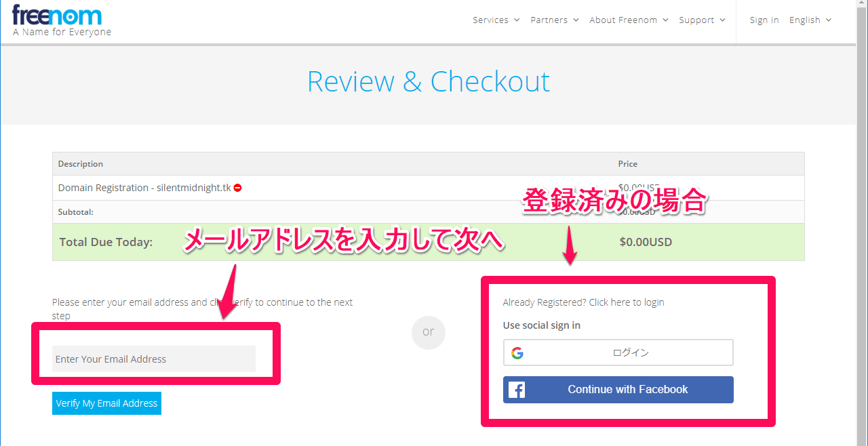Screen dimensions: 868x446
Task: Expand the Support menu
Action: 702,20
